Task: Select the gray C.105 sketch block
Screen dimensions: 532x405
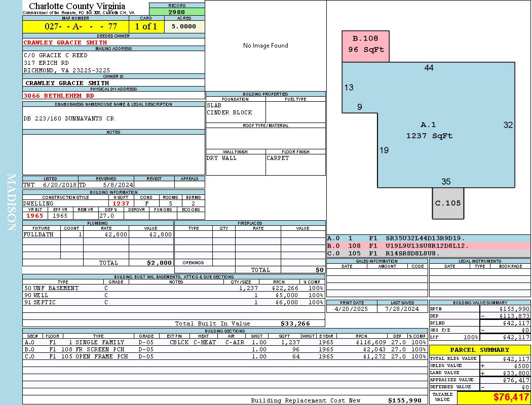Action: click(448, 203)
